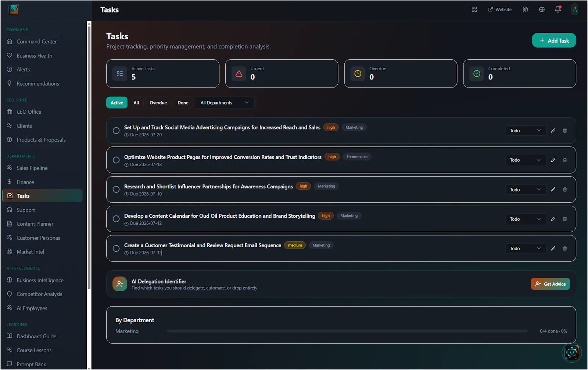Screen dimensions: 588x370
Task: Delete the Content Calendar for Oud Oil task
Action: [565, 219]
